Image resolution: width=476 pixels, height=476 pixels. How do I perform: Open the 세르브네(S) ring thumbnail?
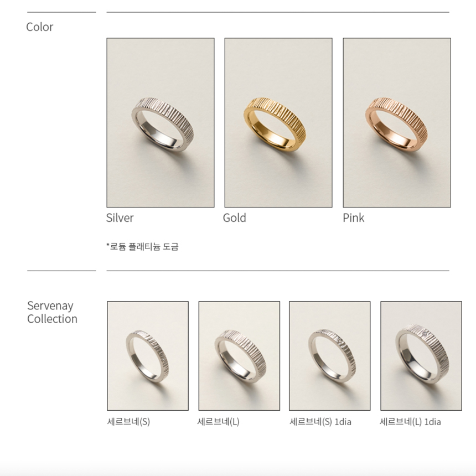[148, 356]
